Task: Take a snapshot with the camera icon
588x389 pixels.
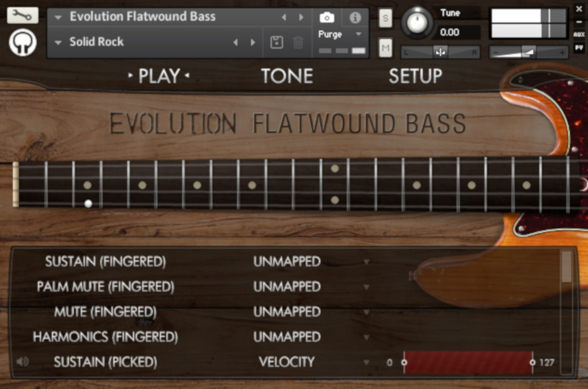Action: [x=327, y=18]
